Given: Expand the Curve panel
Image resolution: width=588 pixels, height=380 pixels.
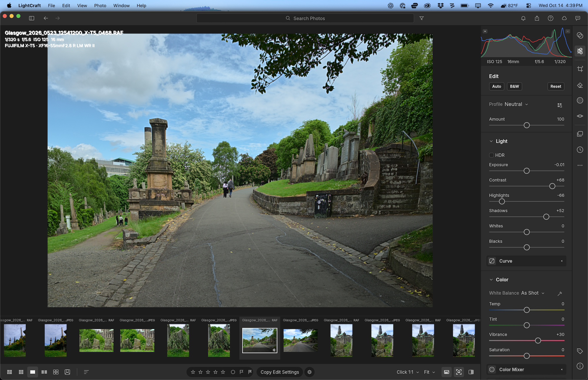Looking at the screenshot, I should click(x=526, y=261).
